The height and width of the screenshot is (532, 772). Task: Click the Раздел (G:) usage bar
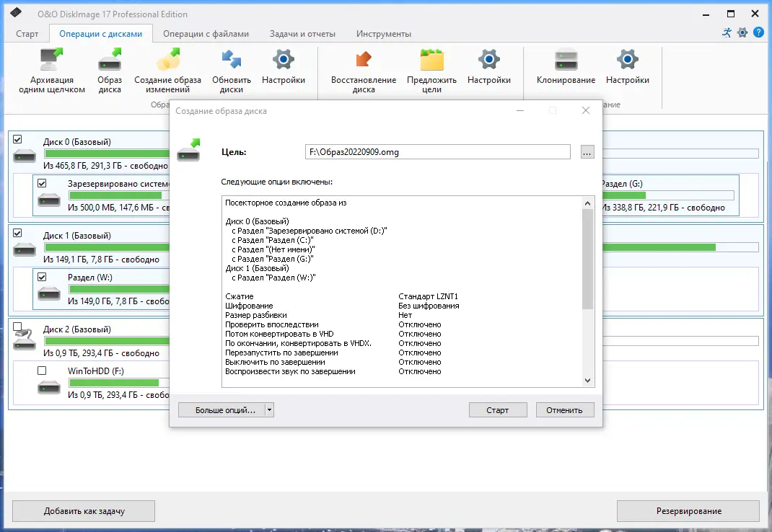[x=668, y=195]
